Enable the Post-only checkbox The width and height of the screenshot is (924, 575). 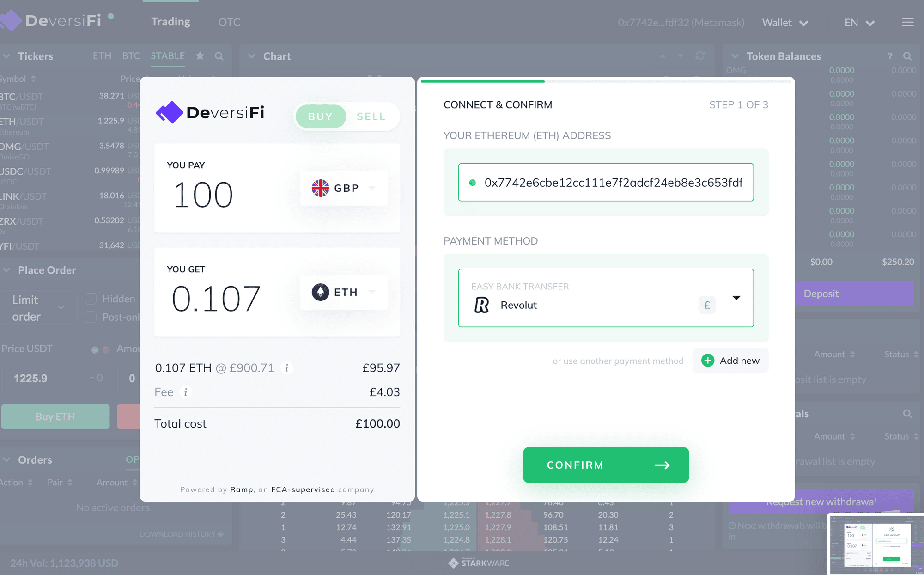pyautogui.click(x=91, y=317)
